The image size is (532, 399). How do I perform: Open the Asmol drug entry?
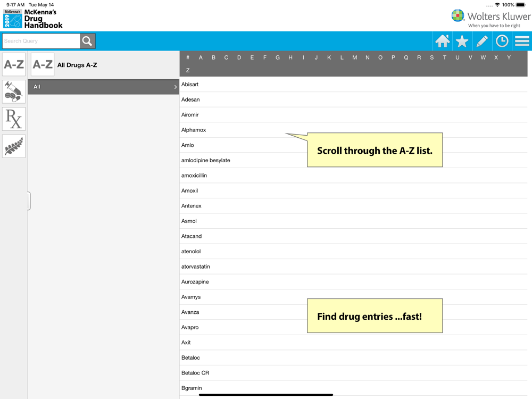353,221
